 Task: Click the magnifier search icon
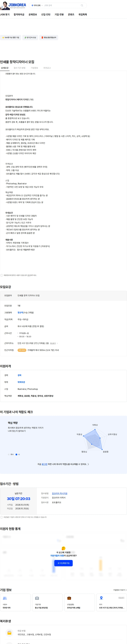coord(82,6)
